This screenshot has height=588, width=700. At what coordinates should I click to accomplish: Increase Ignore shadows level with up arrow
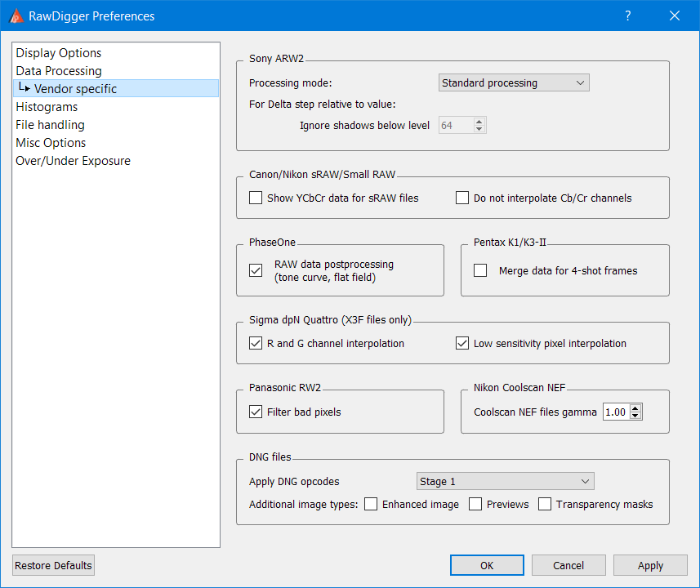479,122
